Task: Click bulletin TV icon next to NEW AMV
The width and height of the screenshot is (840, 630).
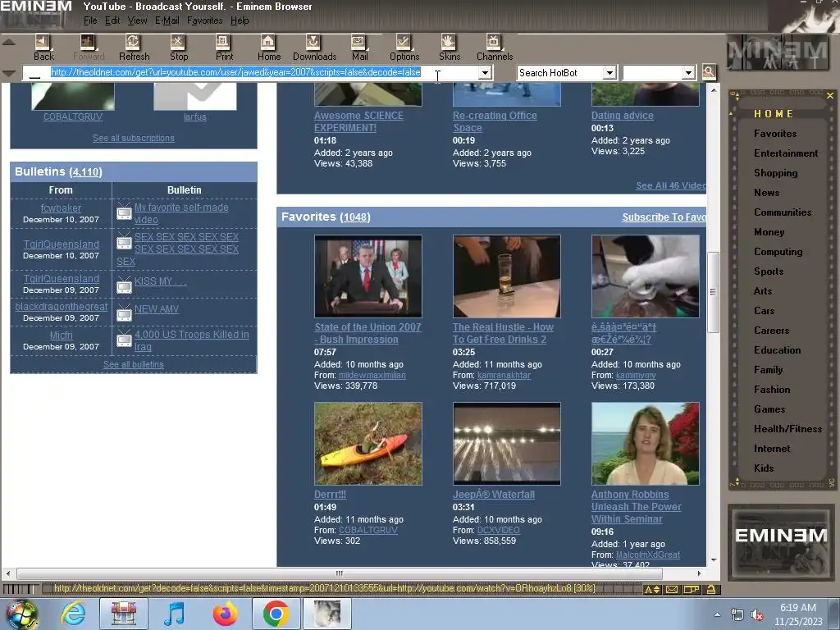Action: [125, 313]
